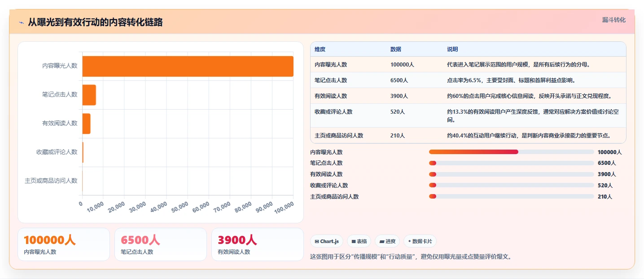Screen dimensions: 644x279
Task: Click the 主页或商品访问人数 table cell
Action: tap(348, 135)
